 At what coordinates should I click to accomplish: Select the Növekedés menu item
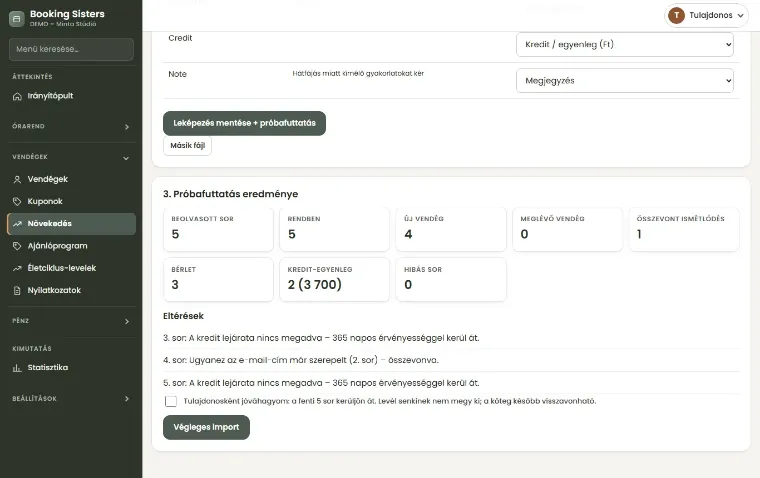pos(71,224)
